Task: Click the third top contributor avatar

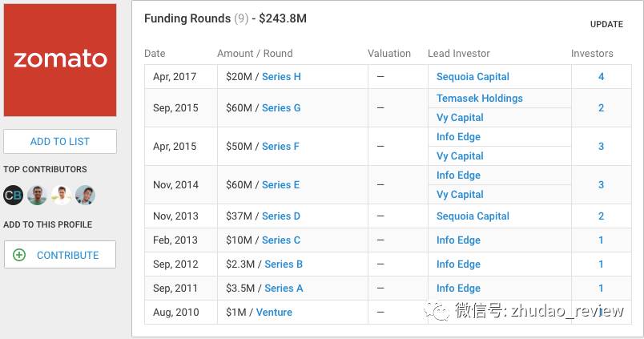Action: pos(61,195)
